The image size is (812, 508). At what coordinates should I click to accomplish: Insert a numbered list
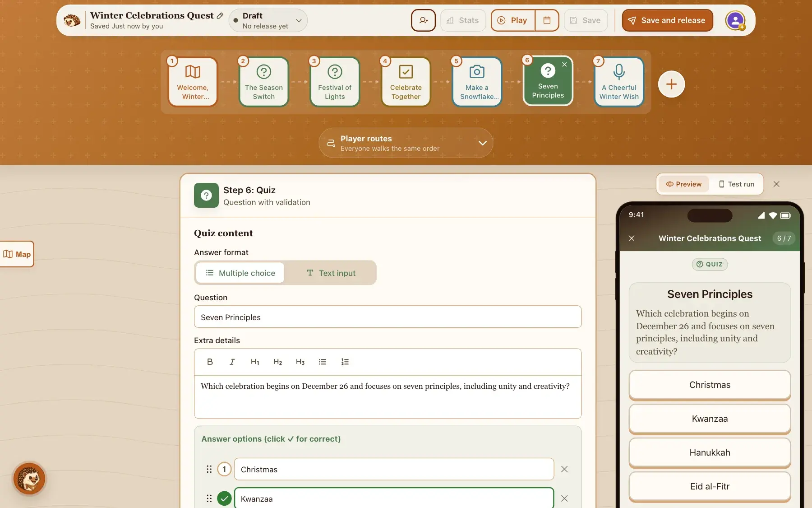pos(345,362)
